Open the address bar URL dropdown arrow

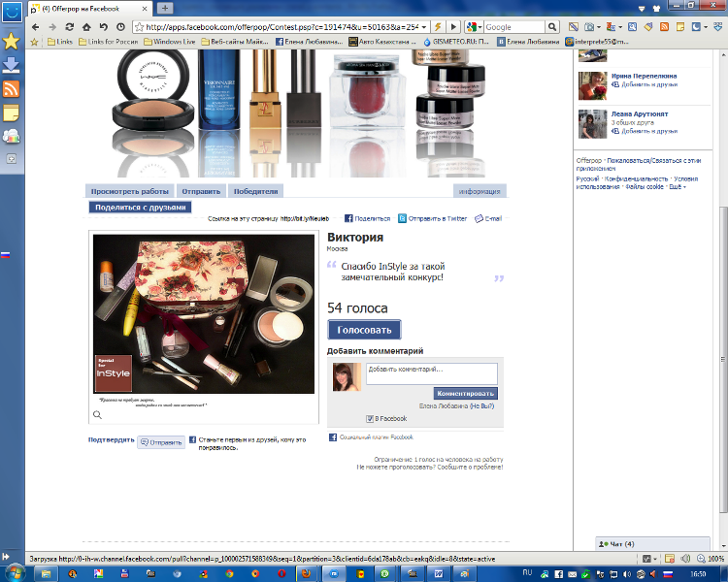(x=424, y=27)
